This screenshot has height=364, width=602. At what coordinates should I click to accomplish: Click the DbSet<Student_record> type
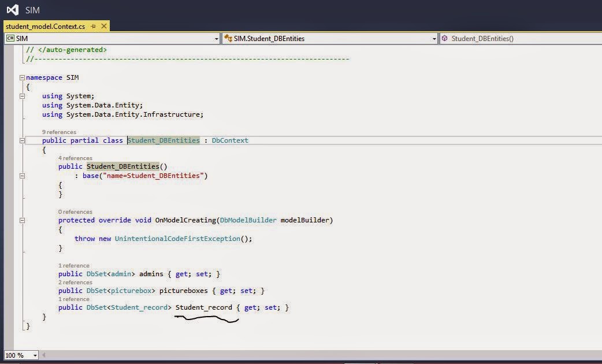tap(129, 307)
